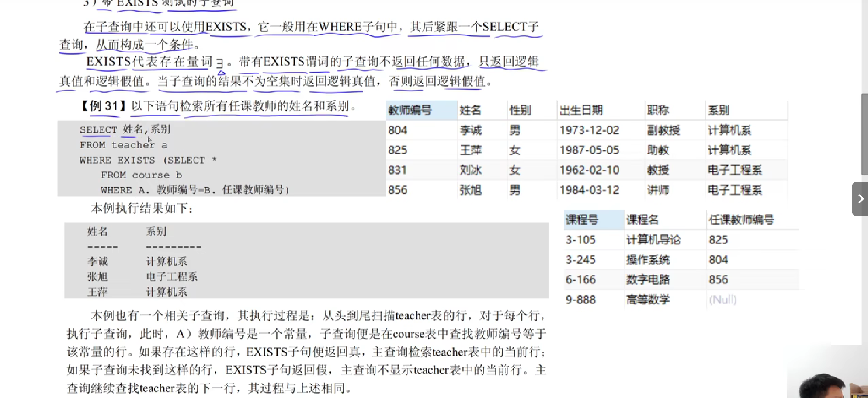Select course number 6-166 cell
The height and width of the screenshot is (398, 868).
tap(580, 280)
